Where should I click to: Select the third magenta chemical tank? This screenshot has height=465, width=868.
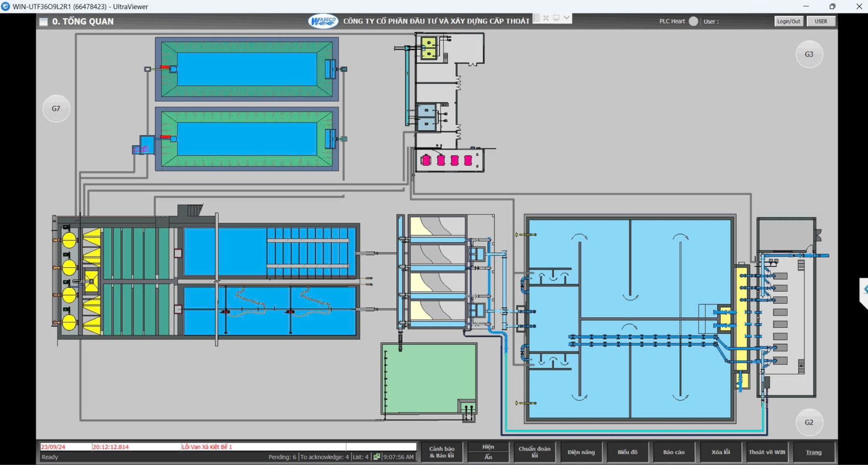pyautogui.click(x=454, y=161)
